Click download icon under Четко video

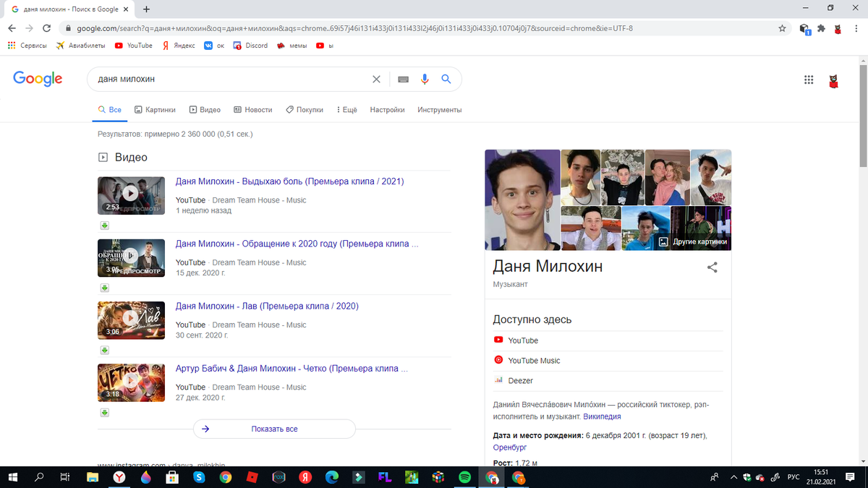tap(104, 412)
